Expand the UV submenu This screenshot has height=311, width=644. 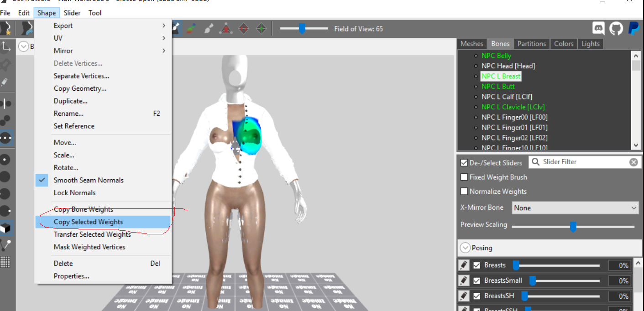tap(103, 38)
